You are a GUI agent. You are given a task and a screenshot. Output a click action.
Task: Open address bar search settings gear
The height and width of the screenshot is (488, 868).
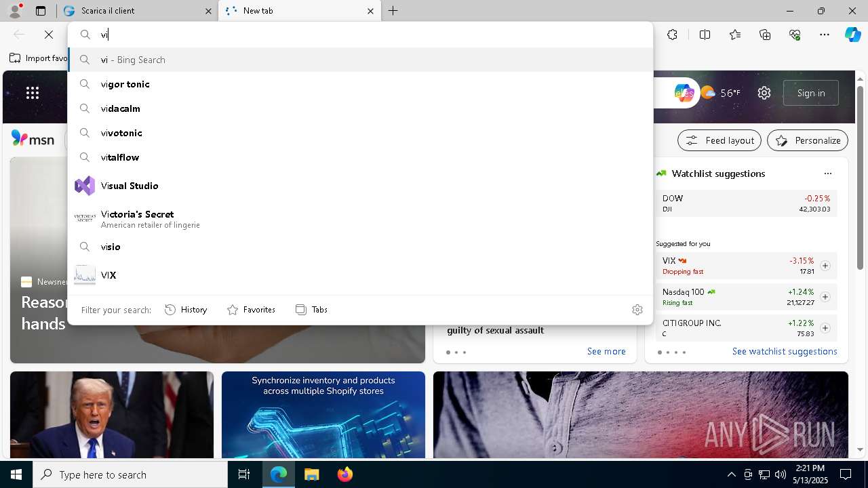click(x=637, y=310)
